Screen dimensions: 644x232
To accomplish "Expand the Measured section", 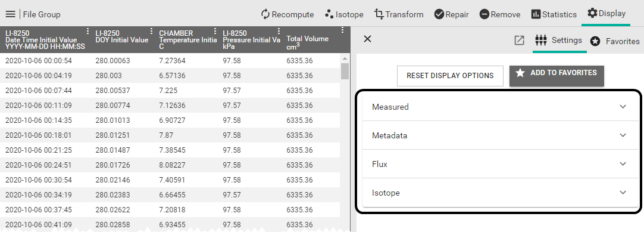I will click(x=499, y=107).
